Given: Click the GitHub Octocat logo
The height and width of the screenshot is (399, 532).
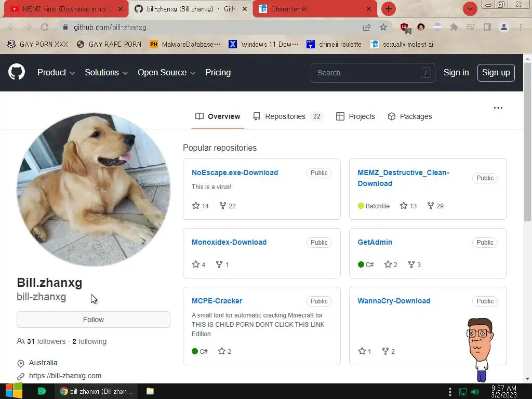Looking at the screenshot, I should (16, 72).
